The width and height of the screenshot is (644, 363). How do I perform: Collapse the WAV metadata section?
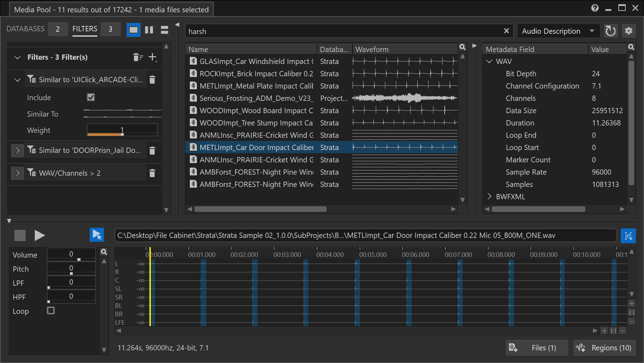(x=489, y=61)
